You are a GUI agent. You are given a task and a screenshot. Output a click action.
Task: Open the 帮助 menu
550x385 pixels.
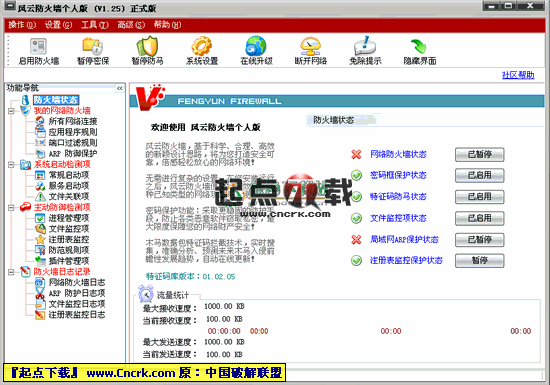(x=167, y=25)
